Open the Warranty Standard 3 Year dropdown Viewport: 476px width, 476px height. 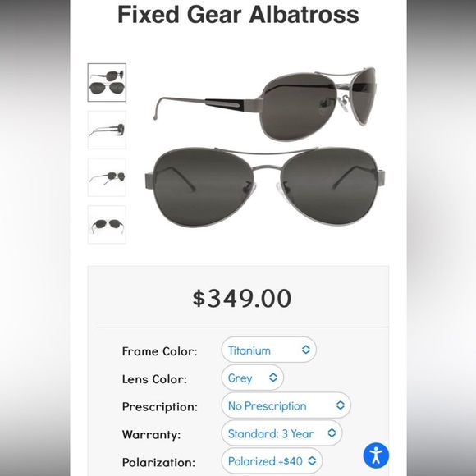click(x=281, y=433)
